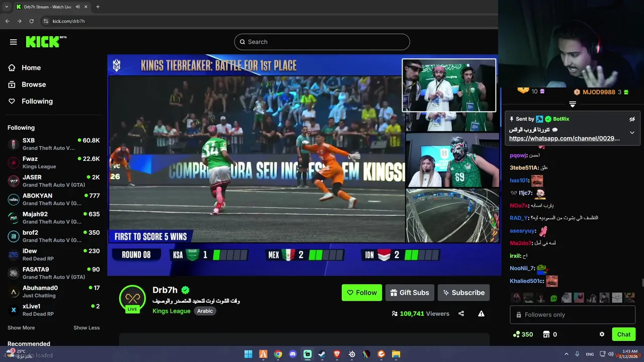Show hidden system tray icons
Image resolution: width=644 pixels, height=362 pixels.
(566, 354)
